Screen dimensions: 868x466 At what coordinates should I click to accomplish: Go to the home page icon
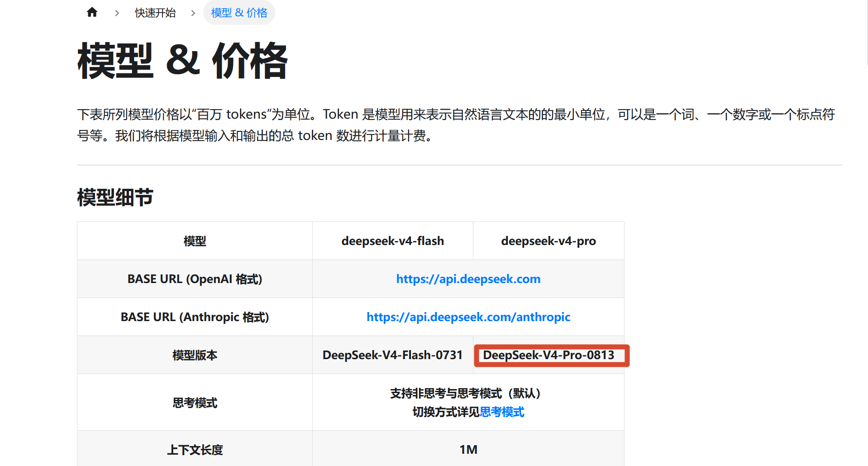(92, 12)
